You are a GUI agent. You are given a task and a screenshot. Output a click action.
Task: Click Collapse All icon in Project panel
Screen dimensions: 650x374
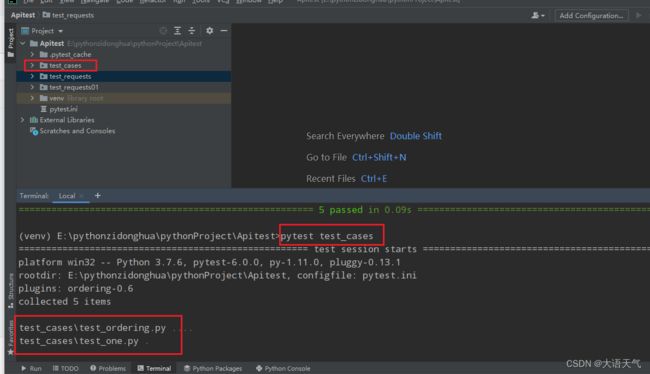point(192,31)
